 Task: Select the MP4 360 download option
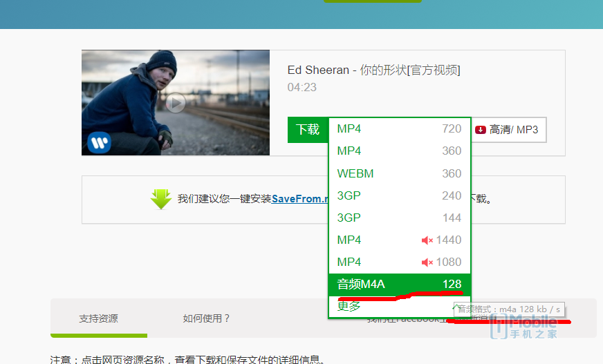[400, 151]
